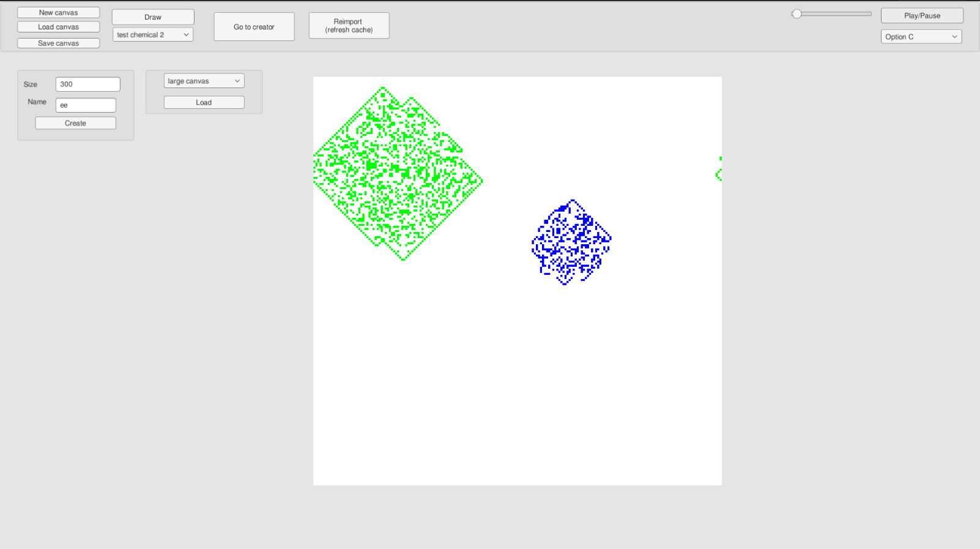Activate the Draw button
The image size is (980, 549).
click(153, 17)
